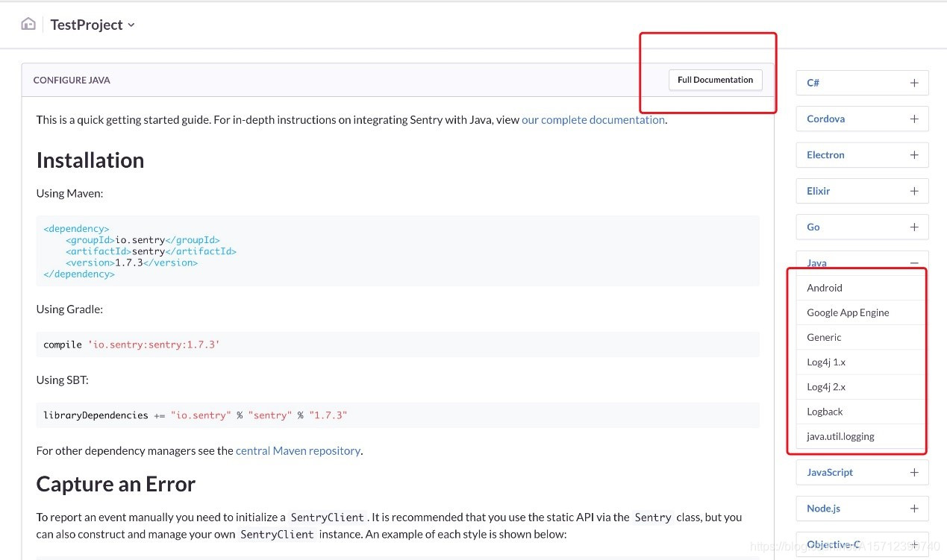The height and width of the screenshot is (560, 947).
Task: Select Google App Engine under Java
Action: pyautogui.click(x=862, y=312)
